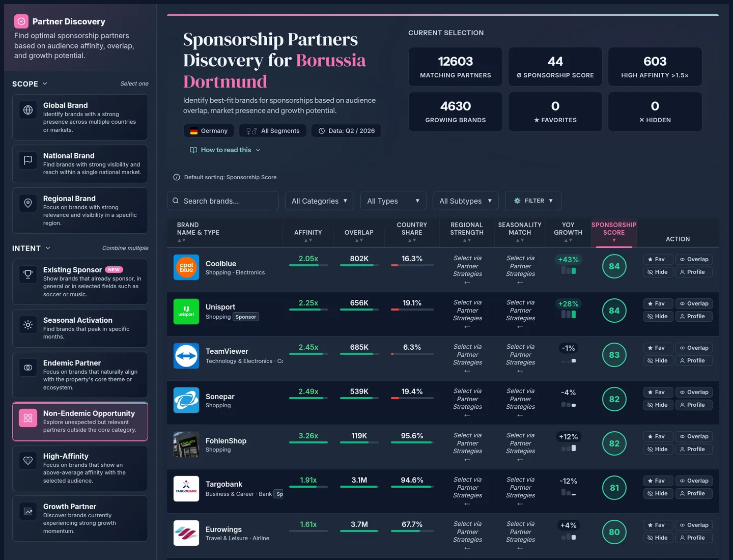The height and width of the screenshot is (560, 733).
Task: Click the overlapping circles icon for Endemic Partner
Action: click(28, 368)
